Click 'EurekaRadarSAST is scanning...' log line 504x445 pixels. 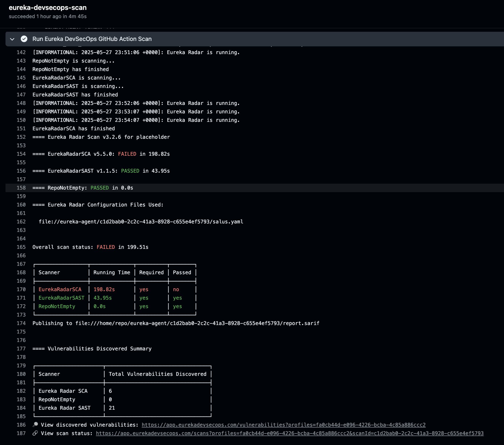[78, 86]
